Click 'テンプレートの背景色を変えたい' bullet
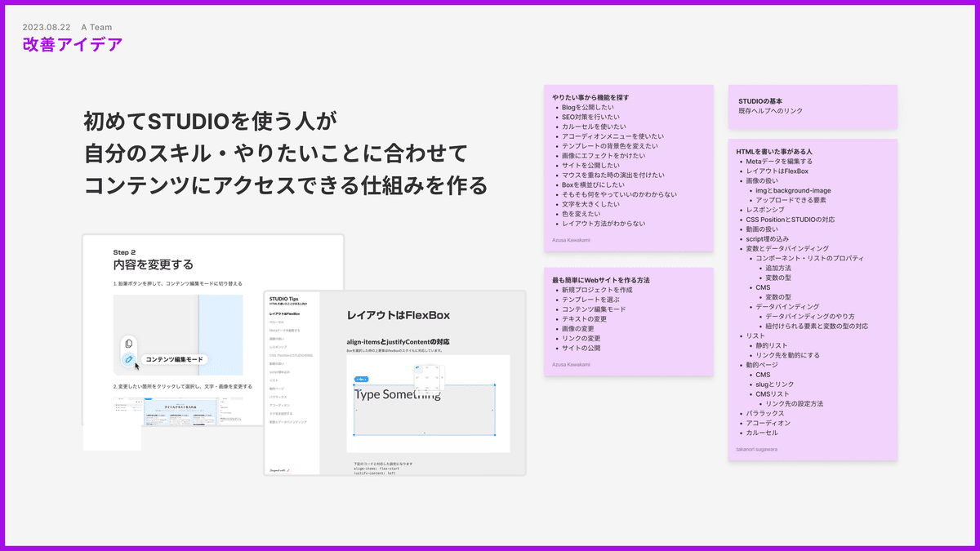The width and height of the screenshot is (980, 551). tap(609, 145)
